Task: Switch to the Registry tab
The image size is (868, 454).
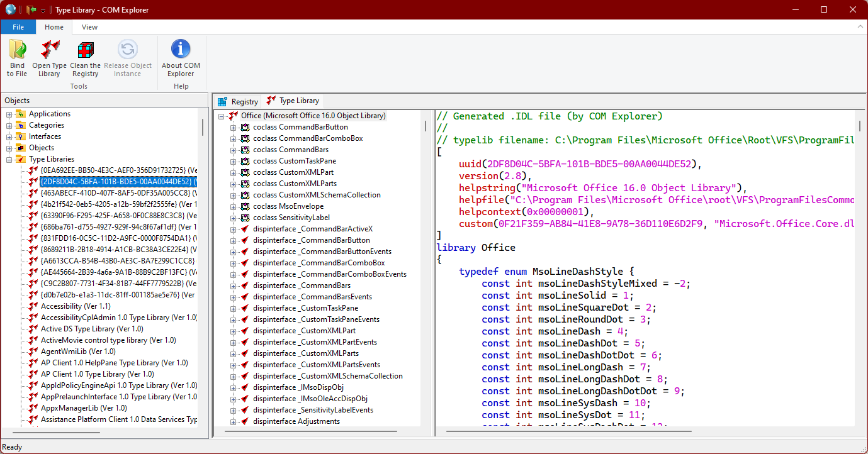Action: [x=238, y=101]
